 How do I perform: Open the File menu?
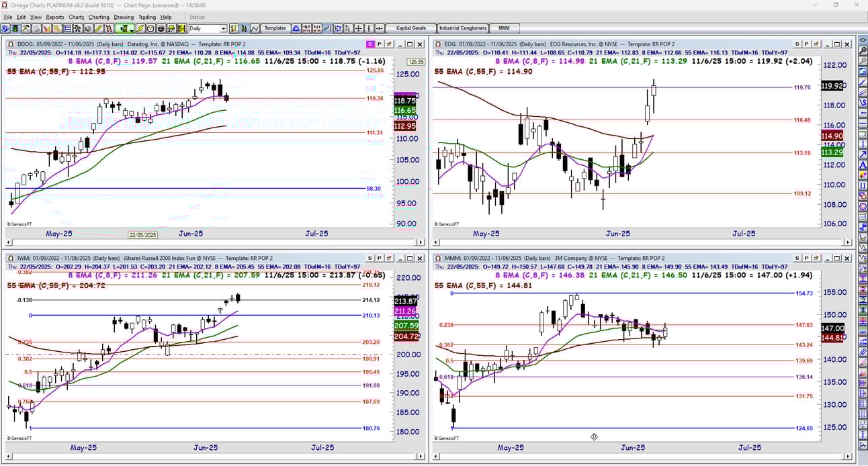pyautogui.click(x=8, y=17)
